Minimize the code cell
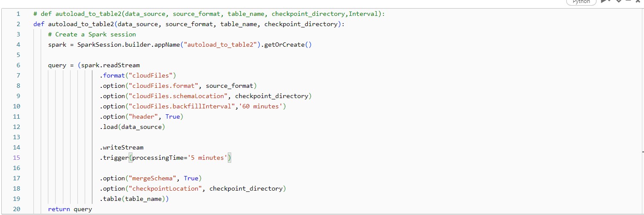Image resolution: width=644 pixels, height=215 pixels. 629,2
